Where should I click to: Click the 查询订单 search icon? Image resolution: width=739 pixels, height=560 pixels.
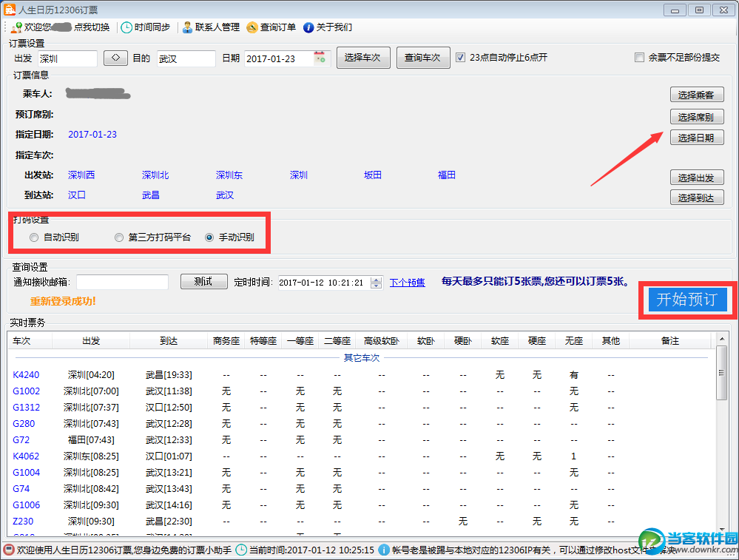(252, 27)
